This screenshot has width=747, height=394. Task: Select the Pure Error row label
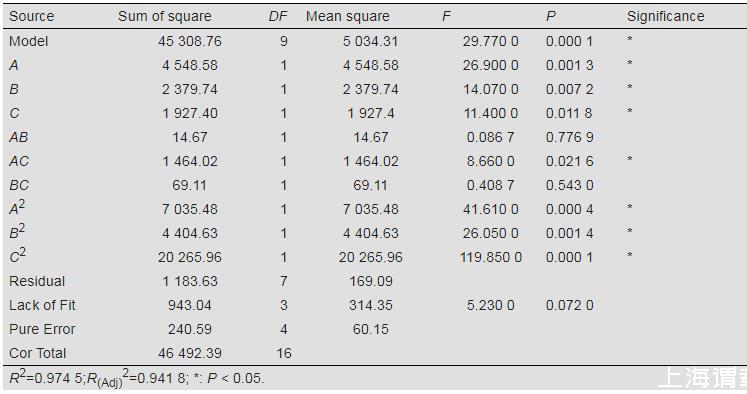click(x=42, y=329)
